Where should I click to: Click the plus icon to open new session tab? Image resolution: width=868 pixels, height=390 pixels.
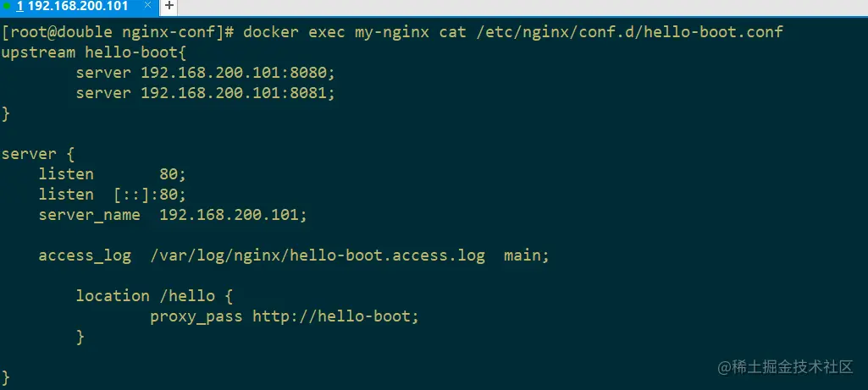click(x=169, y=6)
